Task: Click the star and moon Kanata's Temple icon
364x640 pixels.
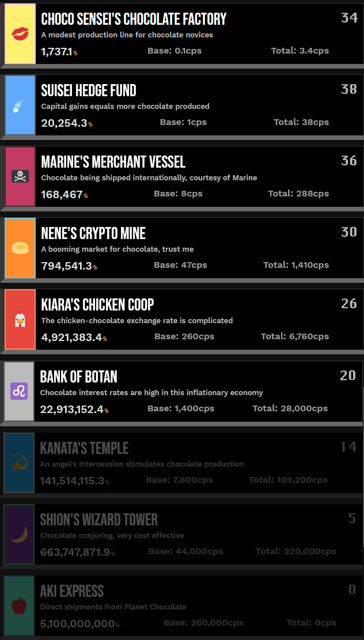Action: (x=19, y=463)
